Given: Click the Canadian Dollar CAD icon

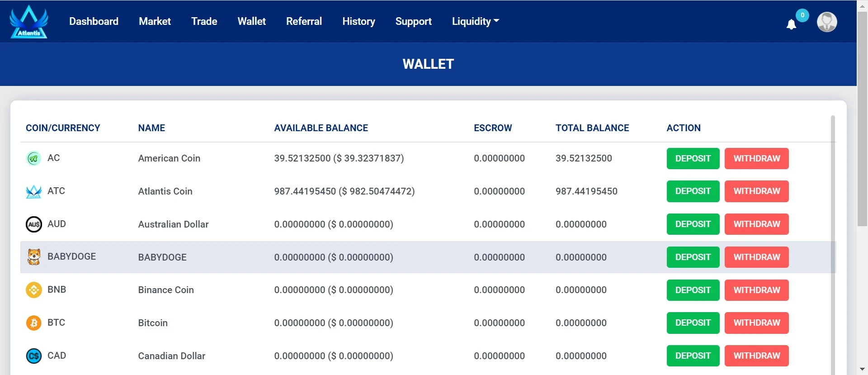Looking at the screenshot, I should 34,356.
